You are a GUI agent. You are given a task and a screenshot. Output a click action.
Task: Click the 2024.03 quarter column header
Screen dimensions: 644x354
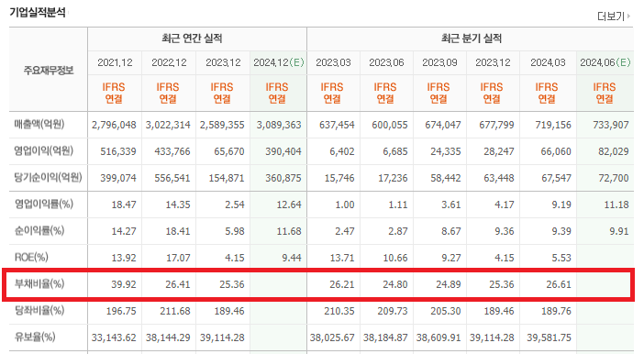coord(548,62)
